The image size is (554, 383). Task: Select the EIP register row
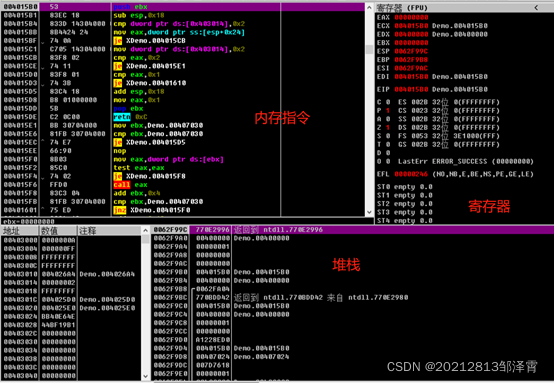[x=432, y=89]
